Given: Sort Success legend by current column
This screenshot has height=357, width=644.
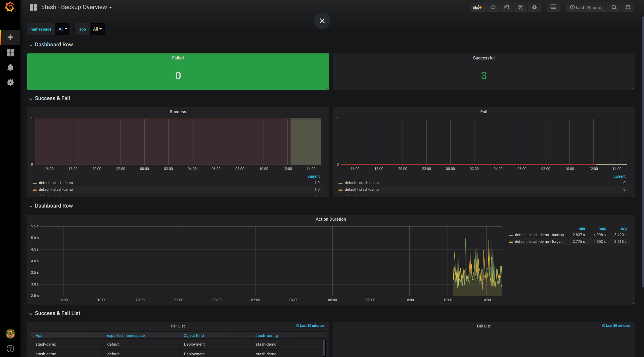Looking at the screenshot, I should tap(314, 176).
